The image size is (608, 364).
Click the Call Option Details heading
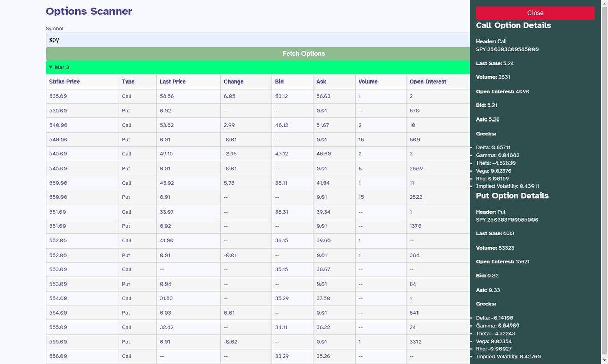tap(513, 25)
